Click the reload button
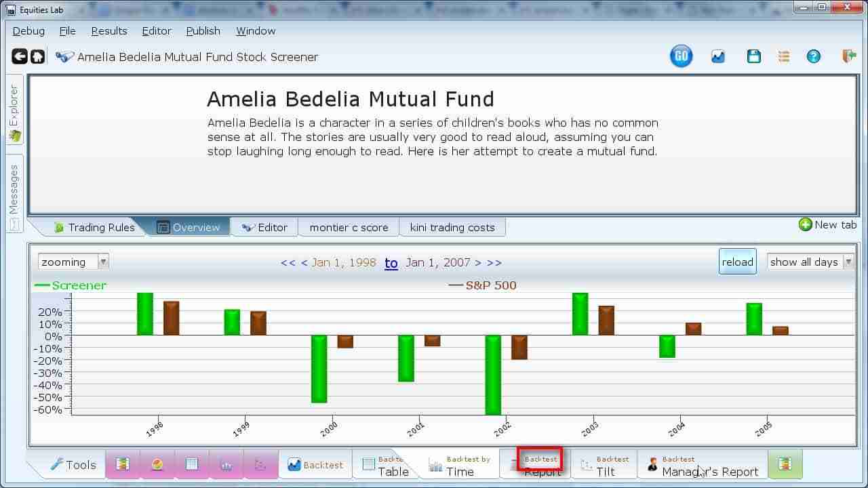 [x=737, y=262]
